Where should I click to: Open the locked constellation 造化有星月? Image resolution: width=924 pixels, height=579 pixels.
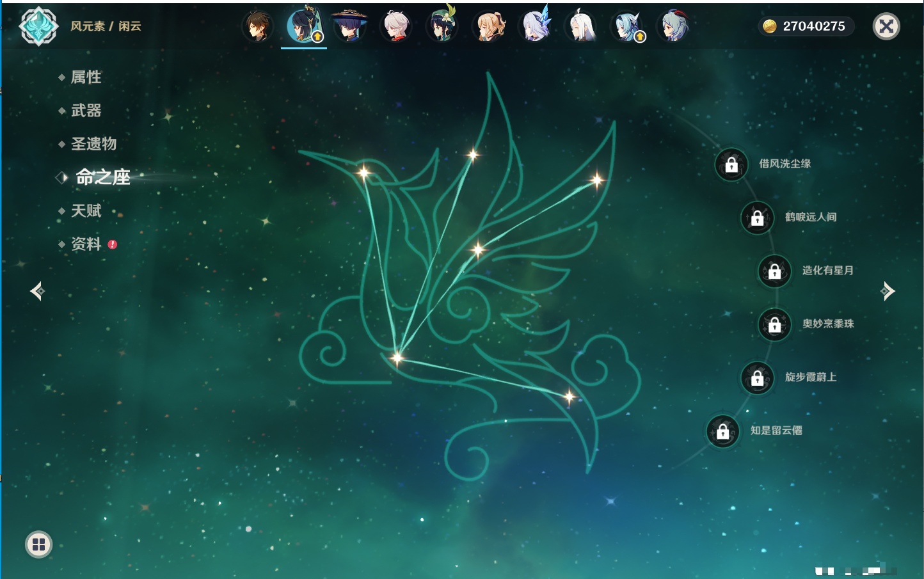[774, 271]
